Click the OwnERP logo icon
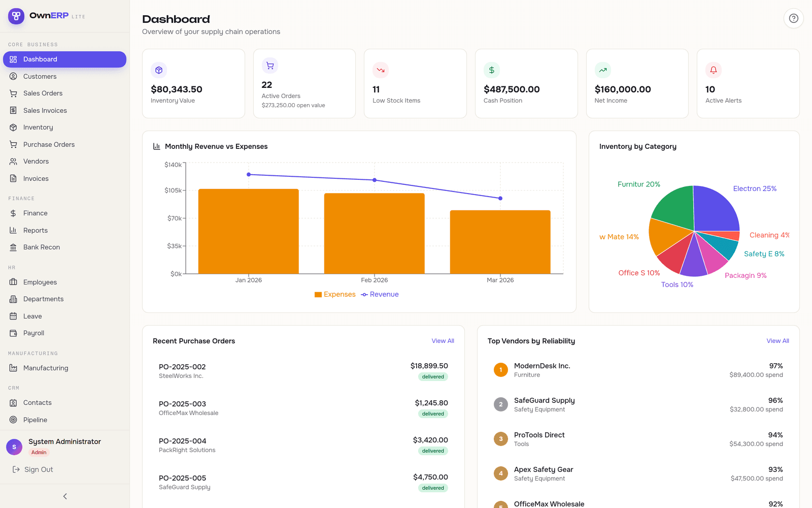Screen dimensions: 812x508 tap(16, 16)
